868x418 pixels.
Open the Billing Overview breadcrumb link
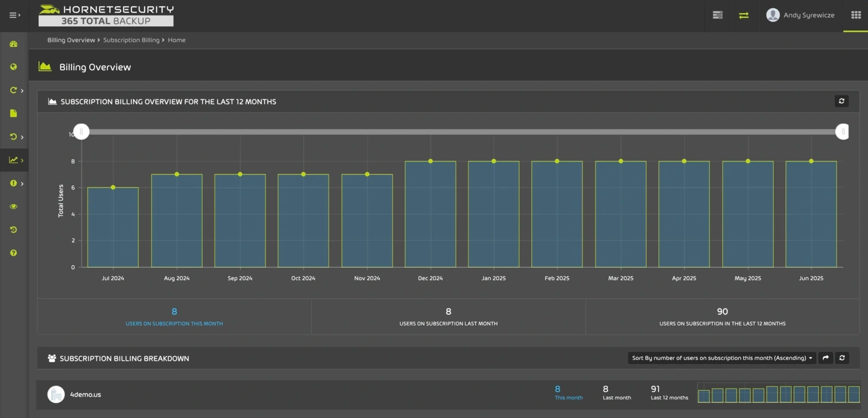(x=71, y=39)
